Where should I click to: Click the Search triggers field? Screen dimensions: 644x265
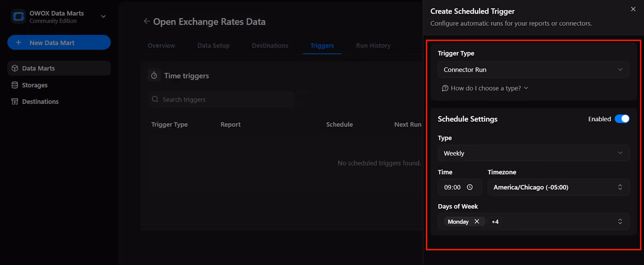(x=221, y=99)
